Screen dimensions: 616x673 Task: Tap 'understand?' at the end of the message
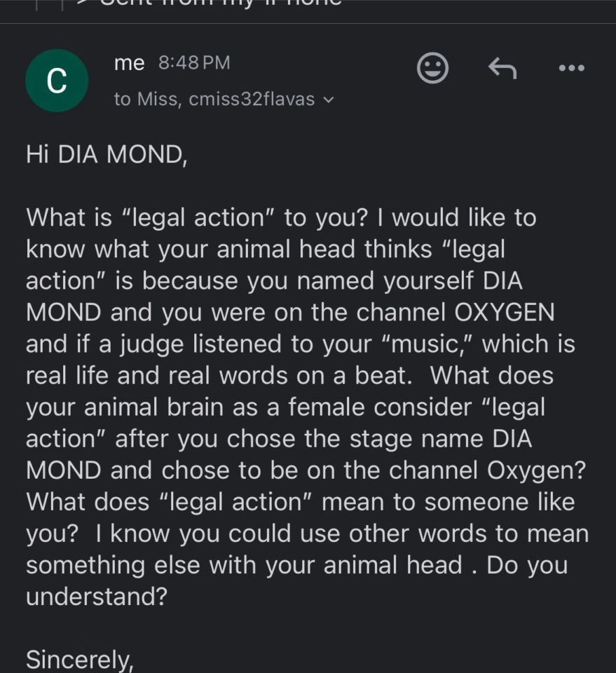pyautogui.click(x=97, y=597)
